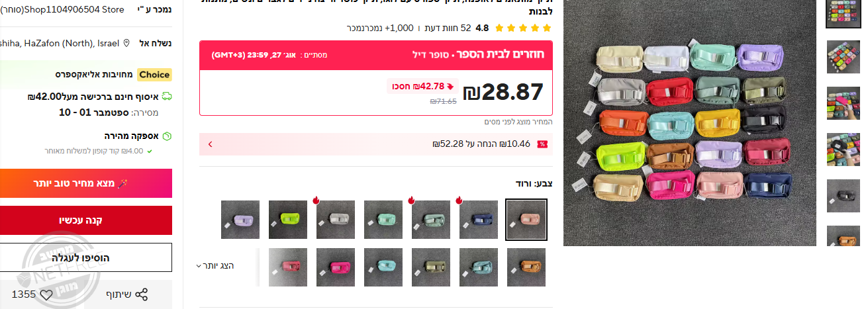Select the brown bag color option

pos(526,267)
